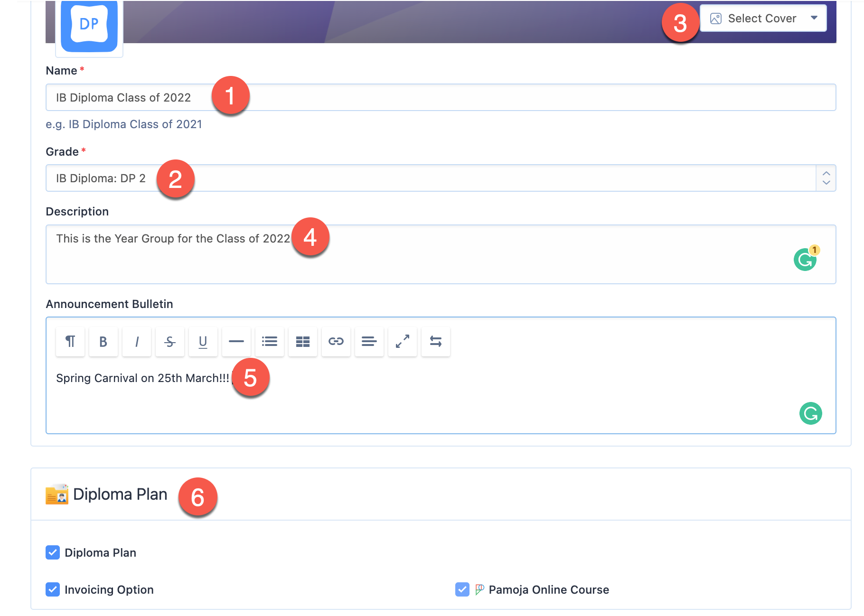Click the Pamoja course icon
Screen dimensions: 864x616
tap(479, 589)
